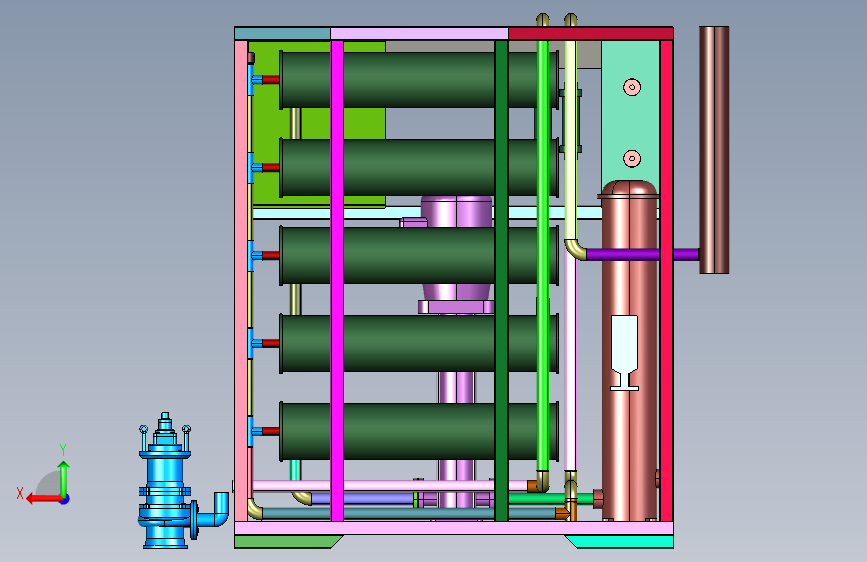Select the lavender top frame segment
Viewport: 867px width, 562px height.
click(419, 33)
